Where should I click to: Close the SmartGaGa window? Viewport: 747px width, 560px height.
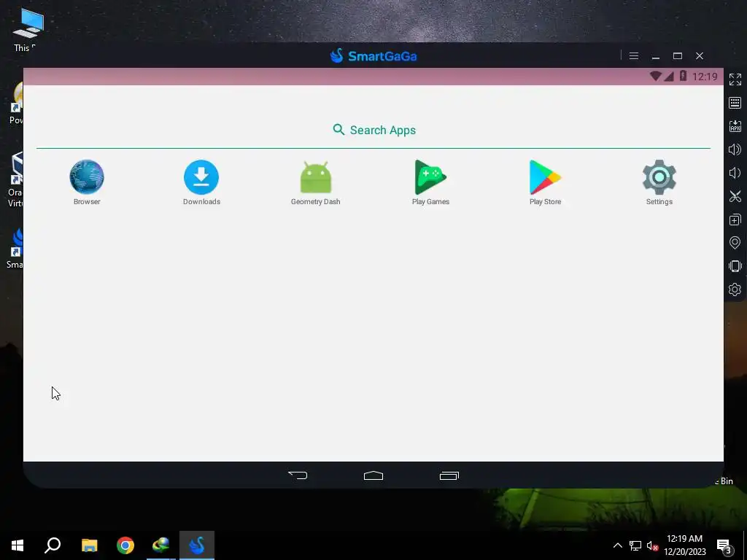700,56
